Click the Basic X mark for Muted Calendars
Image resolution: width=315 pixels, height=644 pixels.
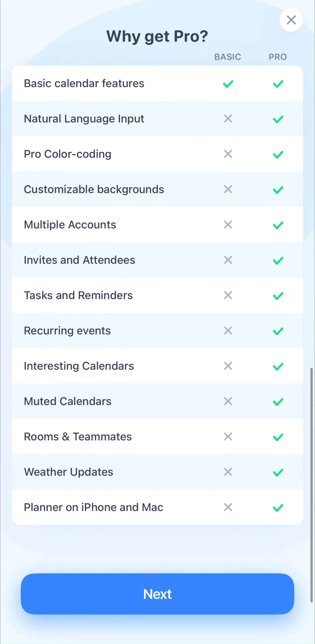(228, 401)
